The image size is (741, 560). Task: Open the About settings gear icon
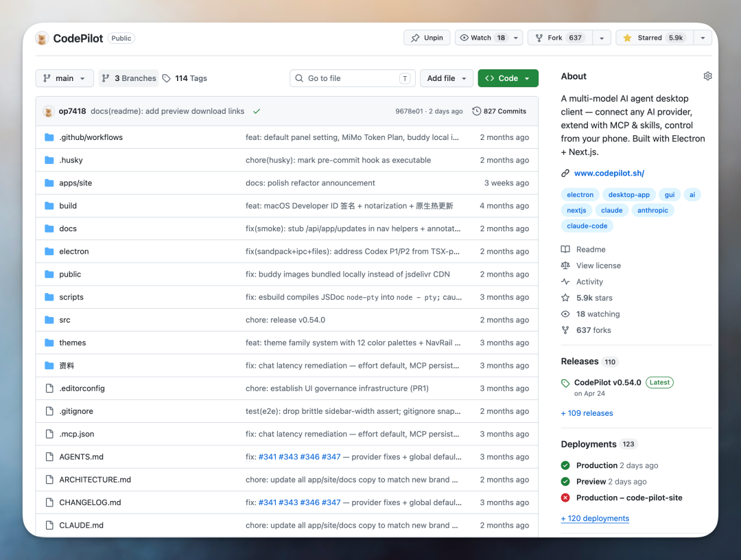tap(707, 76)
